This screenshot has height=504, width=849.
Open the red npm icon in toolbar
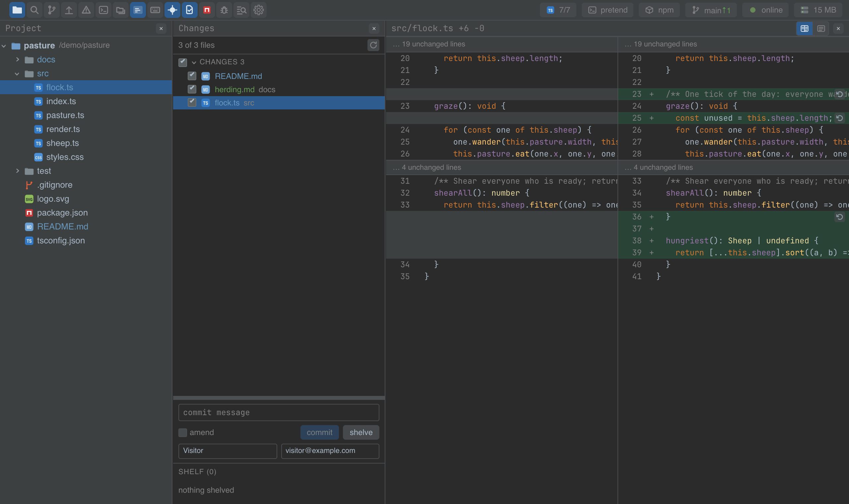click(x=207, y=10)
